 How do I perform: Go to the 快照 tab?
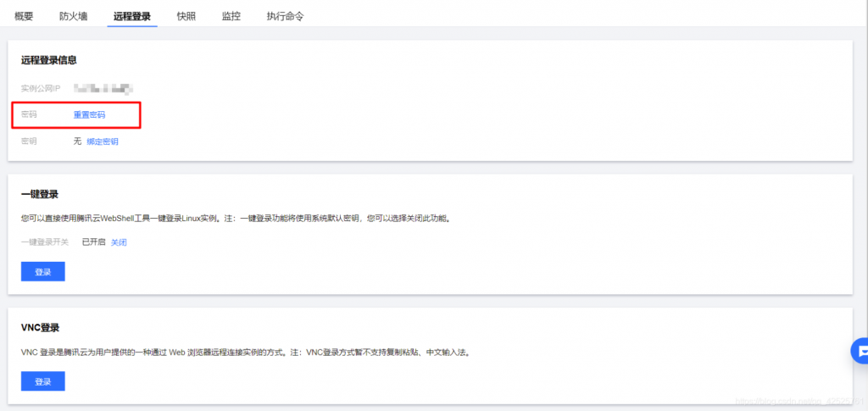coord(186,16)
